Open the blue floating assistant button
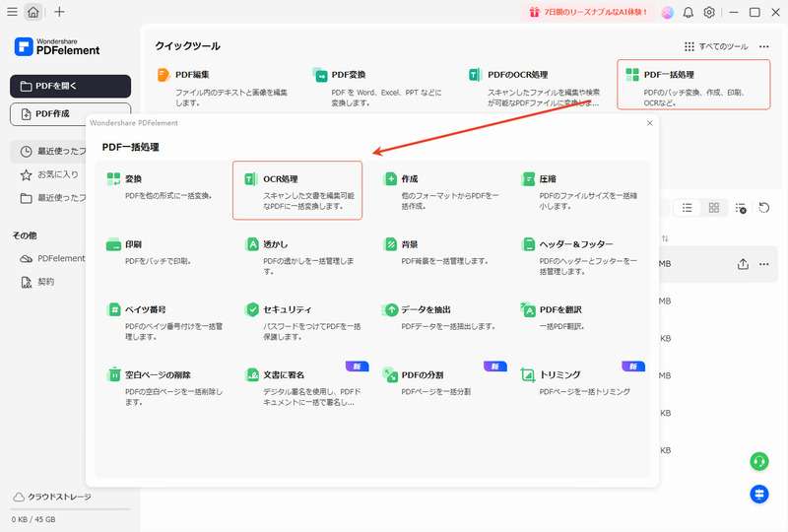Screen dimensions: 788x532 click(x=759, y=495)
